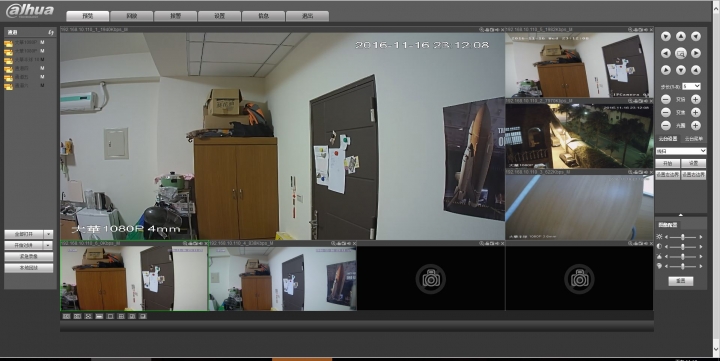Pan camera right with PTZ arrow

[696, 53]
